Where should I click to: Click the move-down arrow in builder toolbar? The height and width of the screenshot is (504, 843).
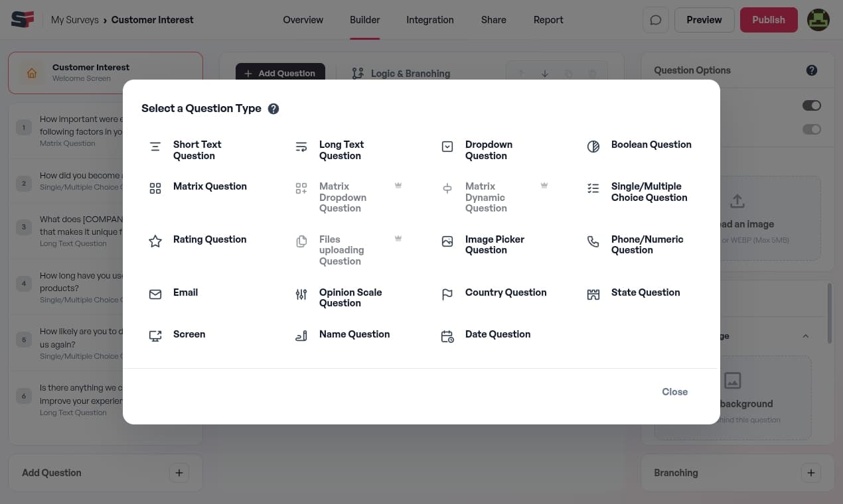tap(544, 74)
